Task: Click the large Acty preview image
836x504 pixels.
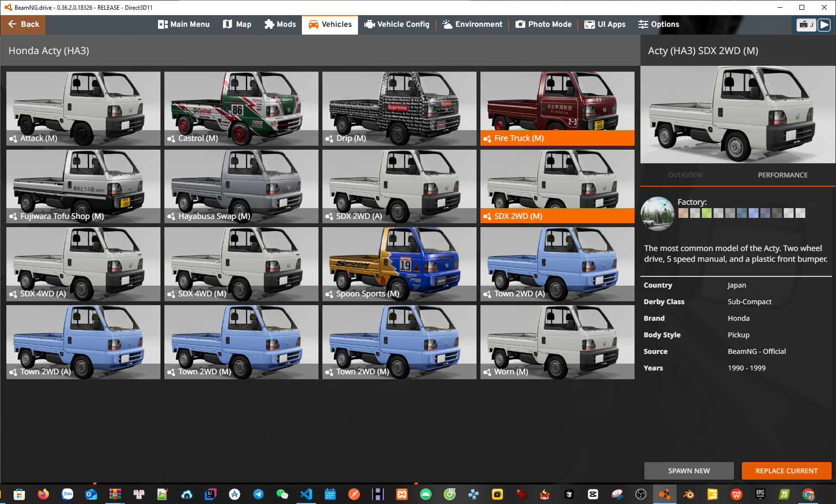Action: [738, 115]
